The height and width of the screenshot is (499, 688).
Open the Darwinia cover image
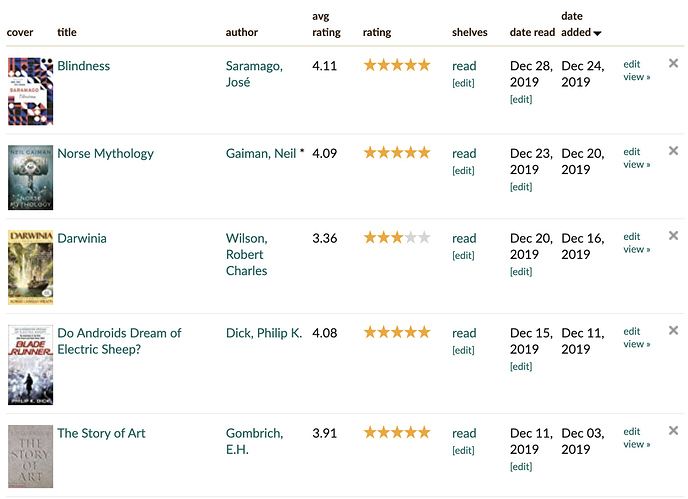[x=30, y=267]
